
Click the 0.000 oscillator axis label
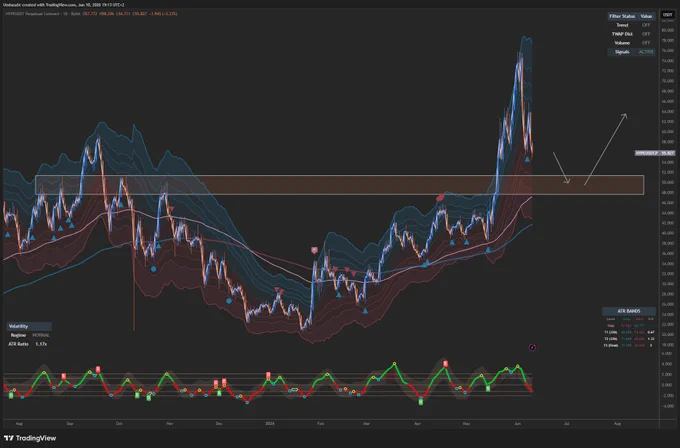pyautogui.click(x=667, y=385)
